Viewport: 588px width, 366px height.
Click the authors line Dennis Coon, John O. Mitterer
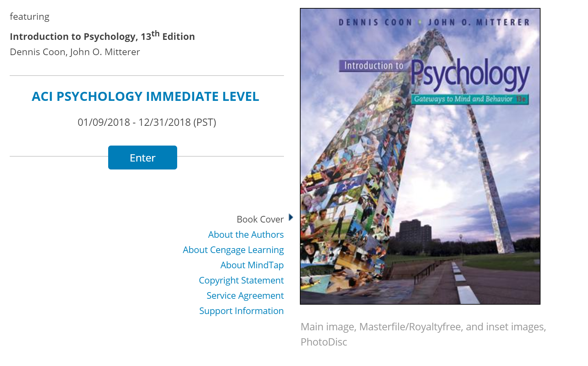(75, 52)
